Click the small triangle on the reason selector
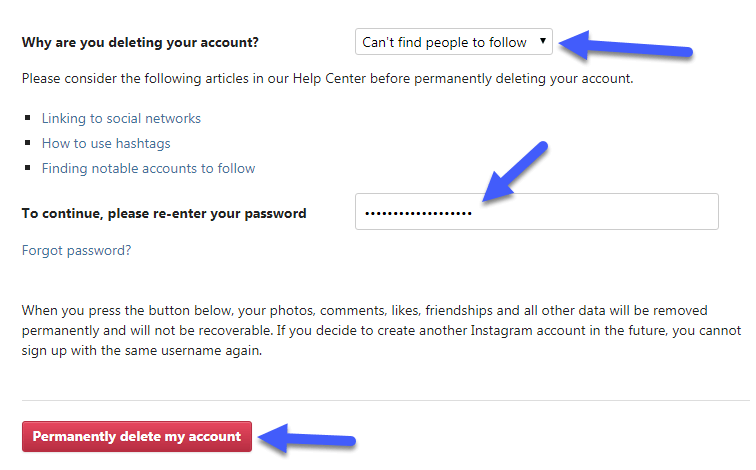Viewport: 756px width, 470px height. click(x=542, y=42)
